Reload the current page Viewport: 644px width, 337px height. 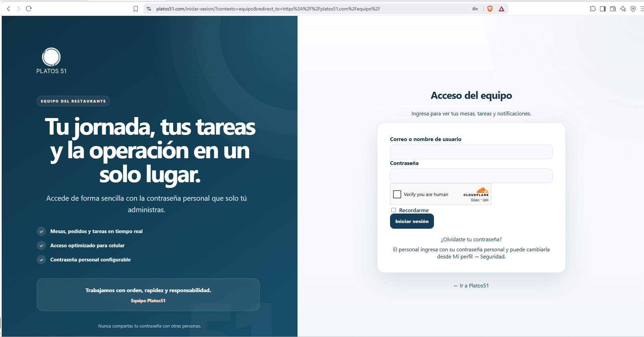click(29, 9)
